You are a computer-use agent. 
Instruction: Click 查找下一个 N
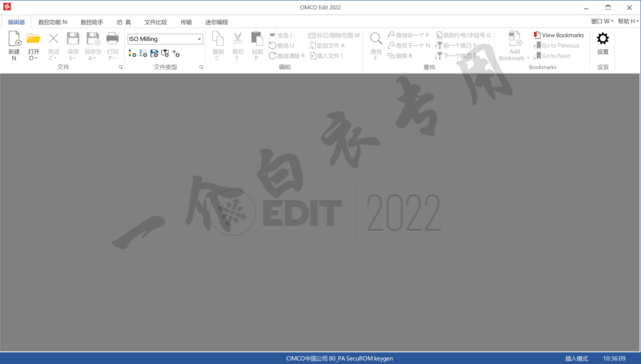408,45
